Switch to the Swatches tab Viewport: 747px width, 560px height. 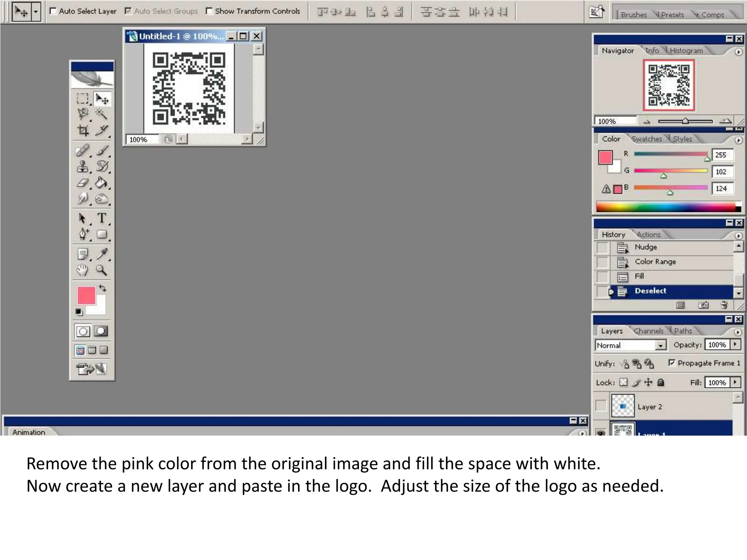[647, 139]
